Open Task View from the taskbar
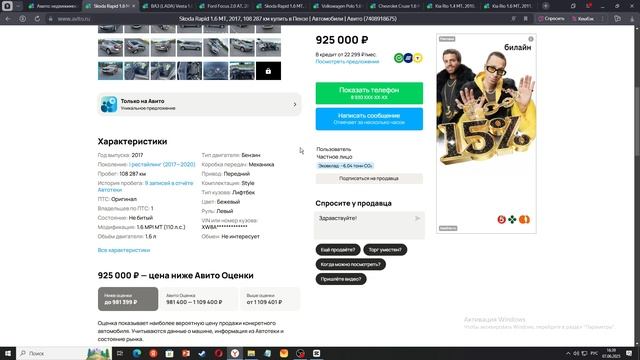The height and width of the screenshot is (360, 640). (120, 353)
